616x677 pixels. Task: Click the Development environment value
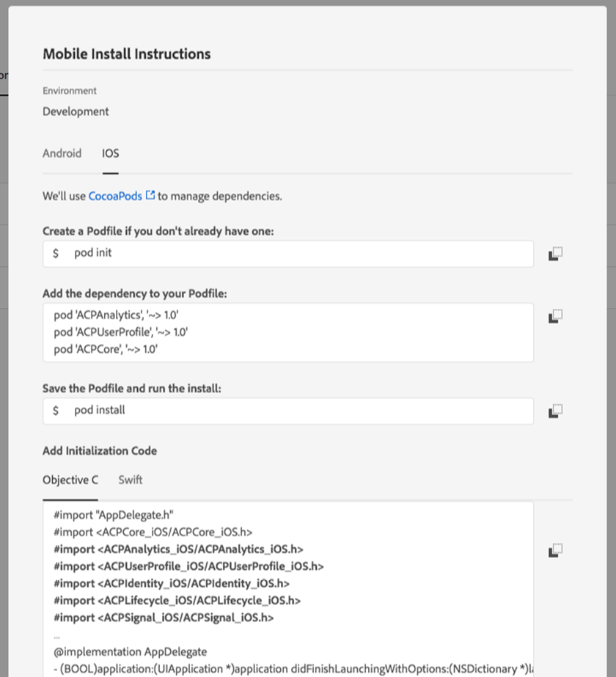(x=76, y=111)
